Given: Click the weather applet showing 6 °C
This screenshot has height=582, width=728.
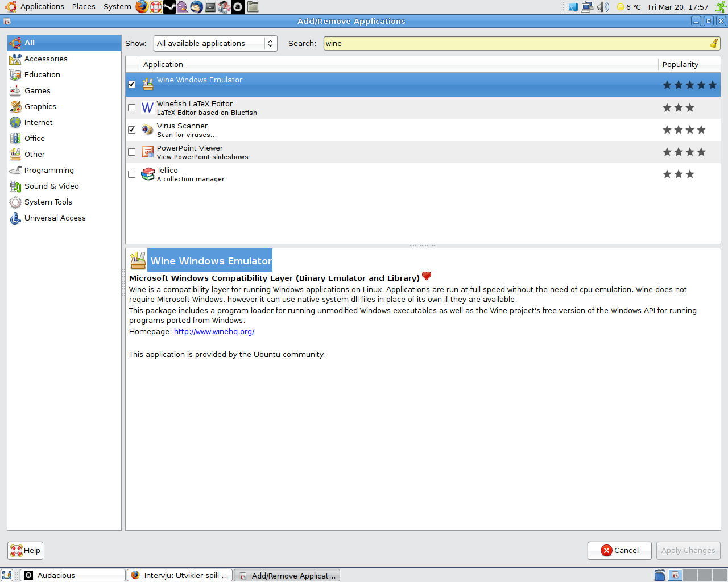Looking at the screenshot, I should point(629,7).
